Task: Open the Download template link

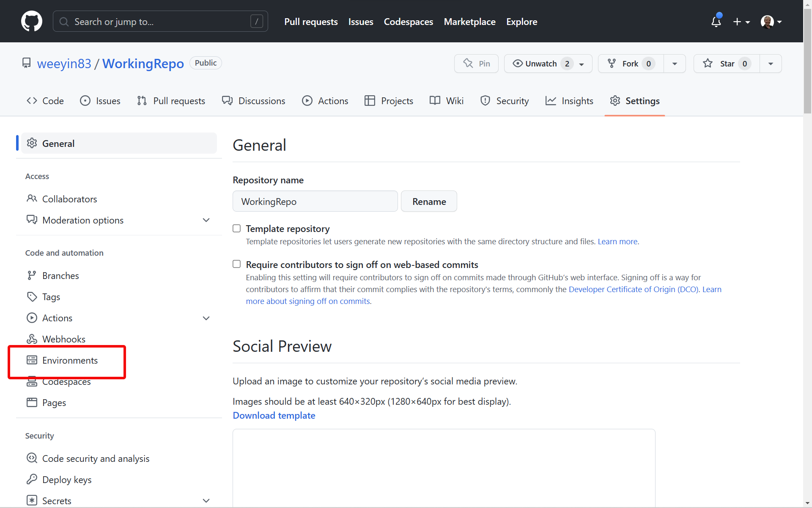Action: (274, 415)
